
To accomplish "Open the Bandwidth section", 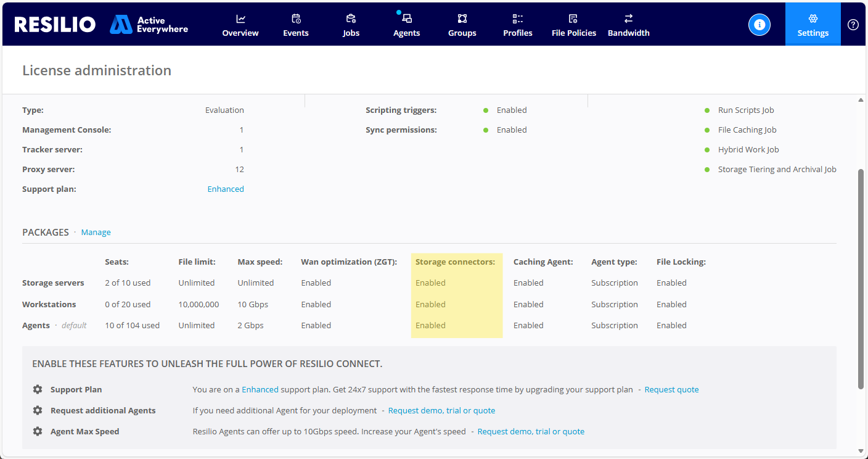I will [x=628, y=25].
